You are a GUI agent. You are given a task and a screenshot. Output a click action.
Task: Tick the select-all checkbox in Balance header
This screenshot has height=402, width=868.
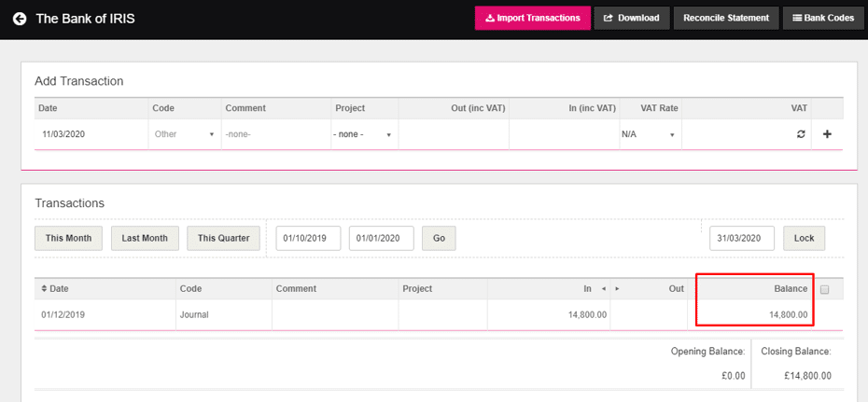pyautogui.click(x=824, y=289)
